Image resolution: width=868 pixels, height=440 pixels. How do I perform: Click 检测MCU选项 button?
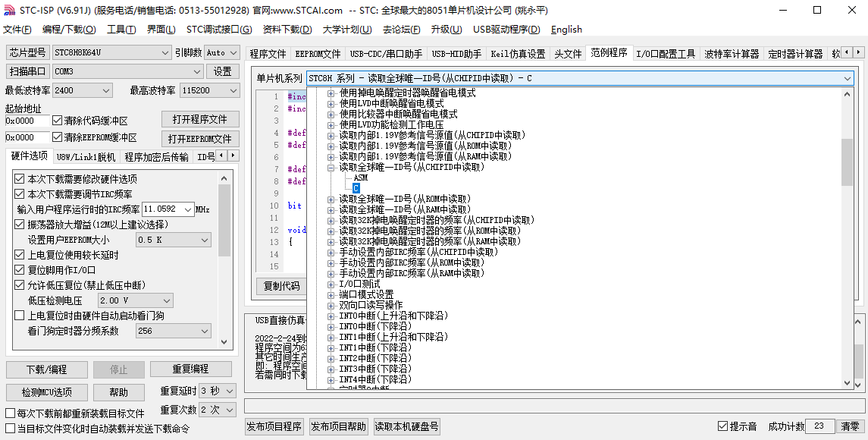(x=46, y=392)
